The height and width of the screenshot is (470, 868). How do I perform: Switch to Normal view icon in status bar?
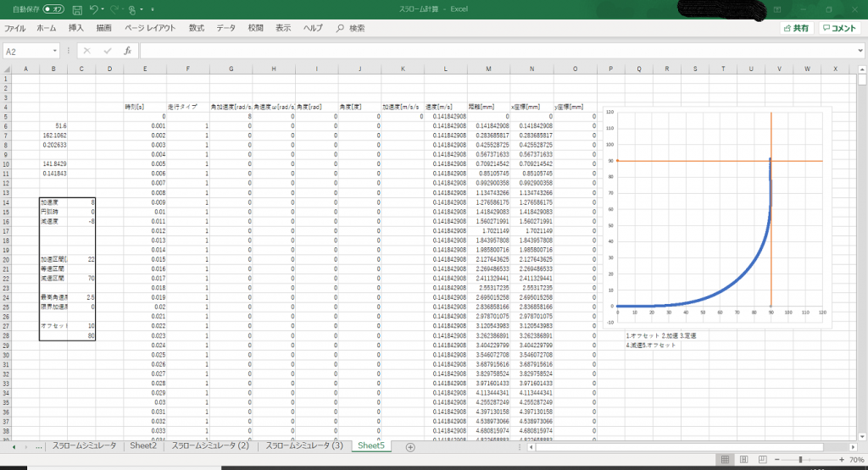click(x=725, y=460)
